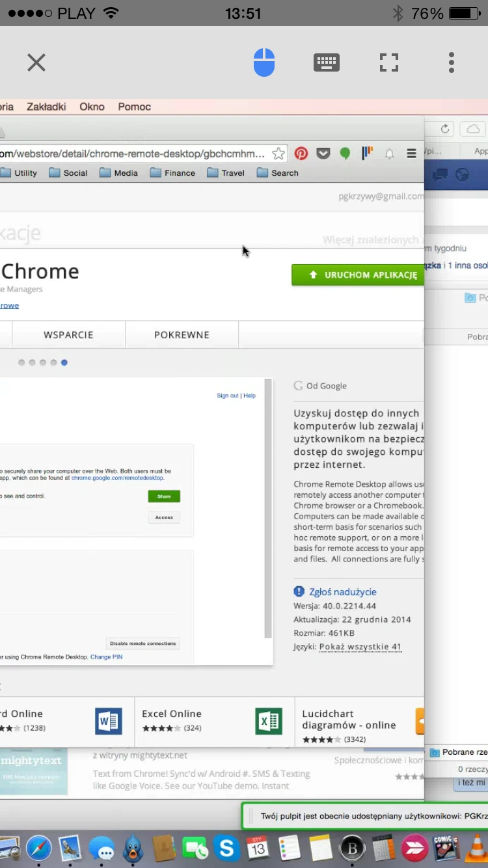Click the Change PIN link
The height and width of the screenshot is (868, 488).
[x=106, y=657]
